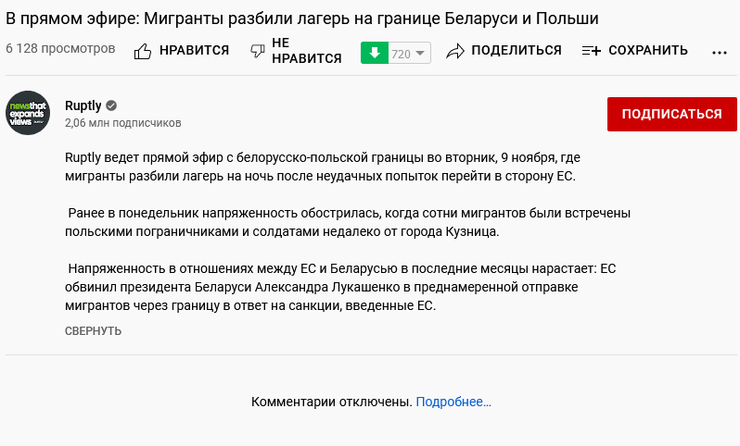The image size is (740, 446).
Task: Click the НРАВИТСЯ label
Action: [196, 51]
